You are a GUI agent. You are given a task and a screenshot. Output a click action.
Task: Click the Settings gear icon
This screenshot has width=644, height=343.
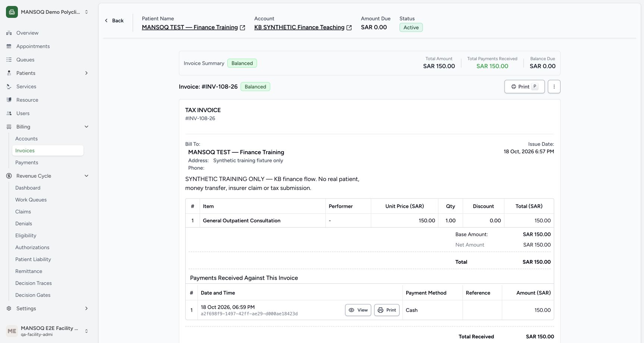[x=9, y=308]
